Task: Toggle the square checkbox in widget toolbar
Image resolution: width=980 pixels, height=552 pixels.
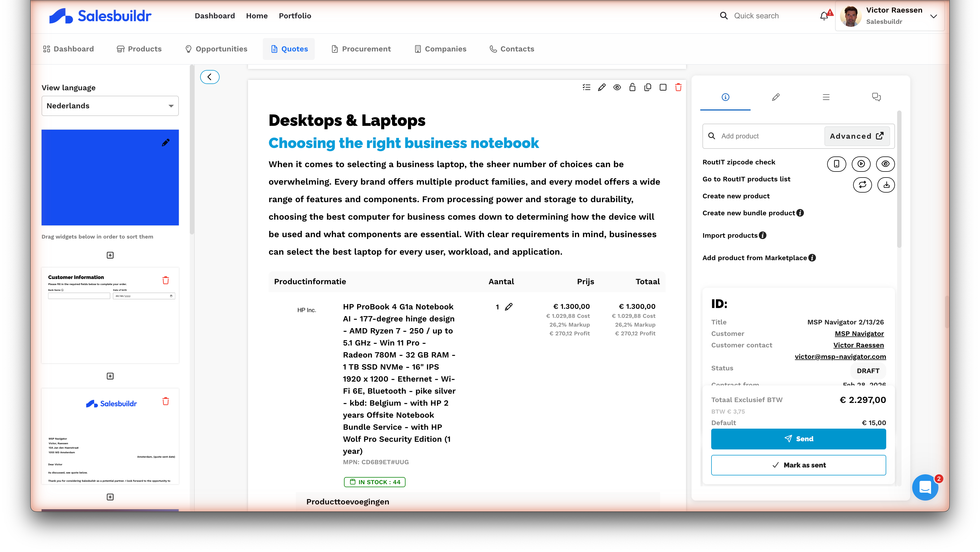Action: tap(663, 87)
